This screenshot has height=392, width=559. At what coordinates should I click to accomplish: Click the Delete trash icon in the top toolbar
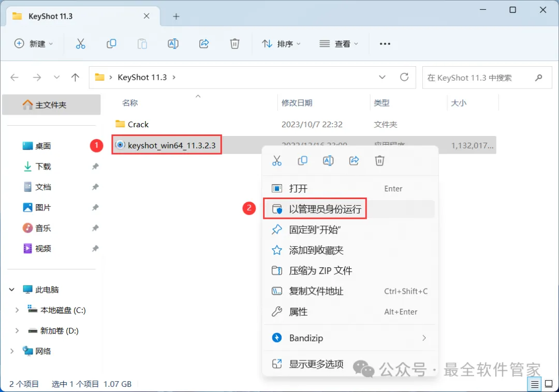pos(234,44)
